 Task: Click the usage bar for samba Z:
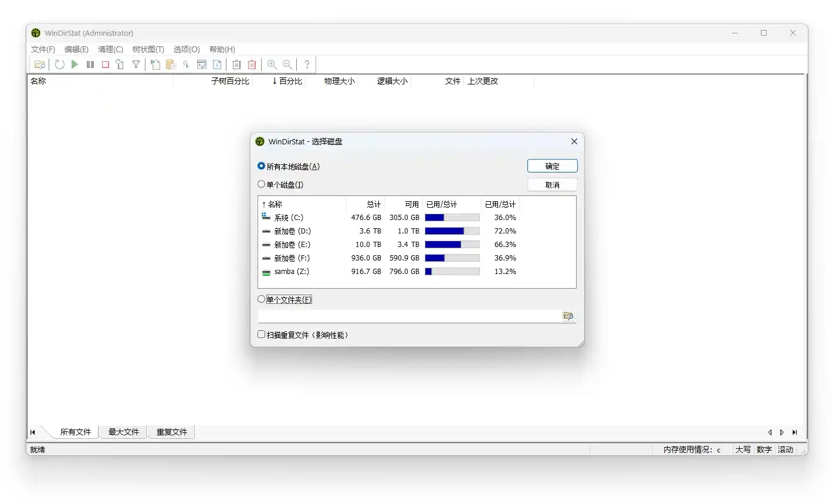point(452,272)
